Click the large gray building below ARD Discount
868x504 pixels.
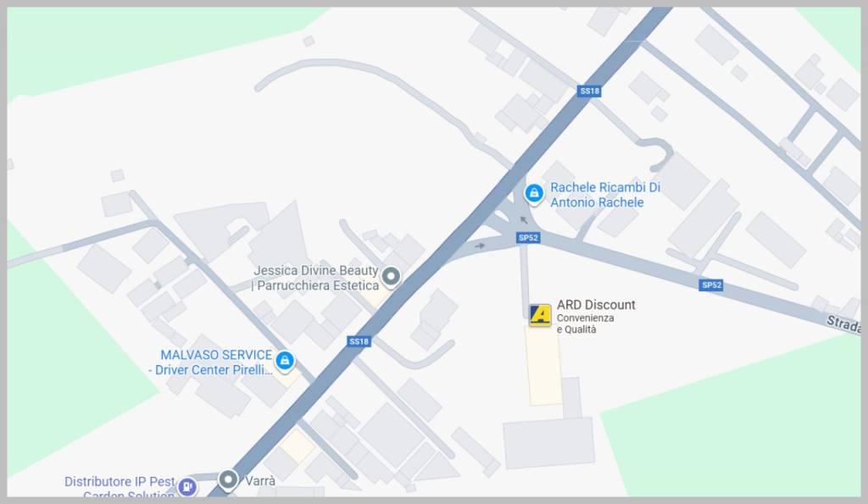(548, 443)
